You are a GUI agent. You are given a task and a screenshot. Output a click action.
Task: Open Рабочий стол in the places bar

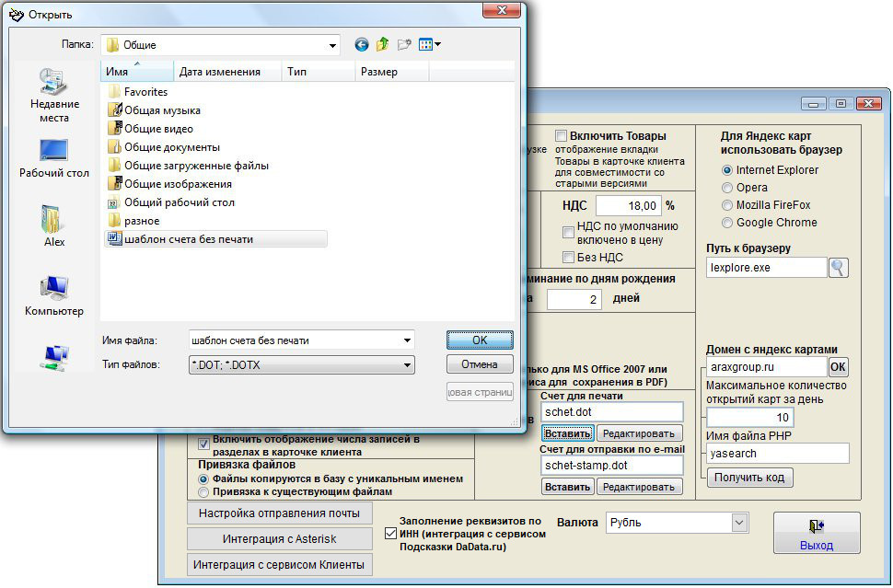pos(54,159)
